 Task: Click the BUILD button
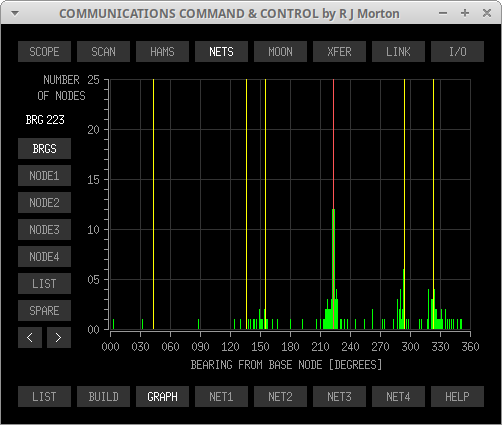pyautogui.click(x=103, y=397)
